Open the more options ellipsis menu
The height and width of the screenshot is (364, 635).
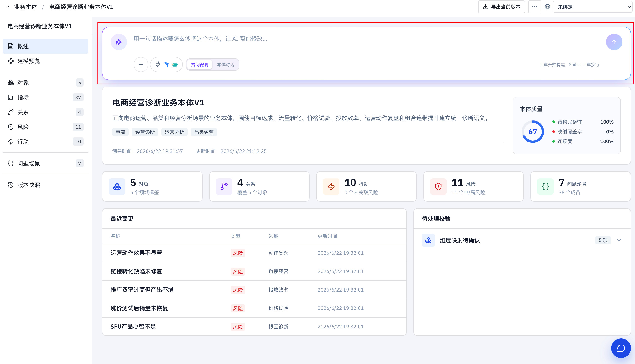pos(535,7)
